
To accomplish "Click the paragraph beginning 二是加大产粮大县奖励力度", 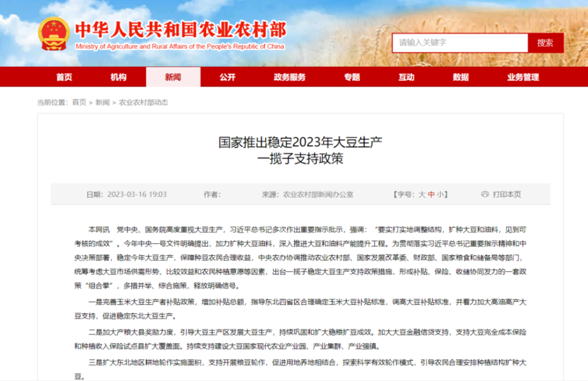I will click(300, 339).
